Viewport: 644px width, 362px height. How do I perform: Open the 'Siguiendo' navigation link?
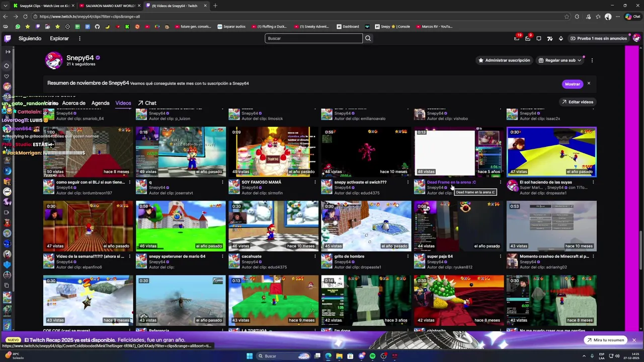tap(30, 38)
